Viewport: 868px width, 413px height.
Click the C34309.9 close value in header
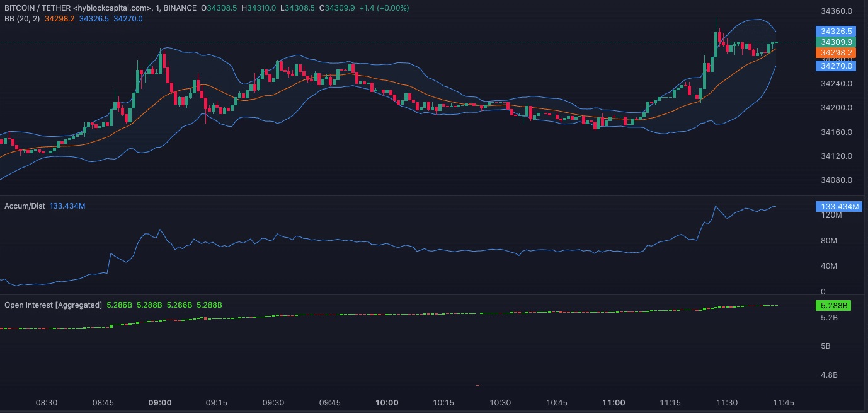337,8
